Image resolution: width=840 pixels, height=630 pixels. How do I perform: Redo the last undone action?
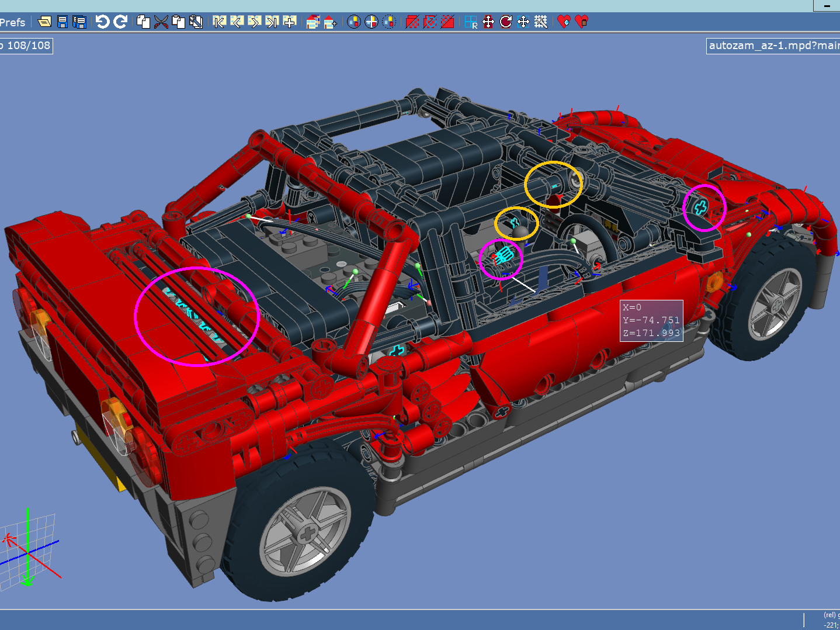119,22
